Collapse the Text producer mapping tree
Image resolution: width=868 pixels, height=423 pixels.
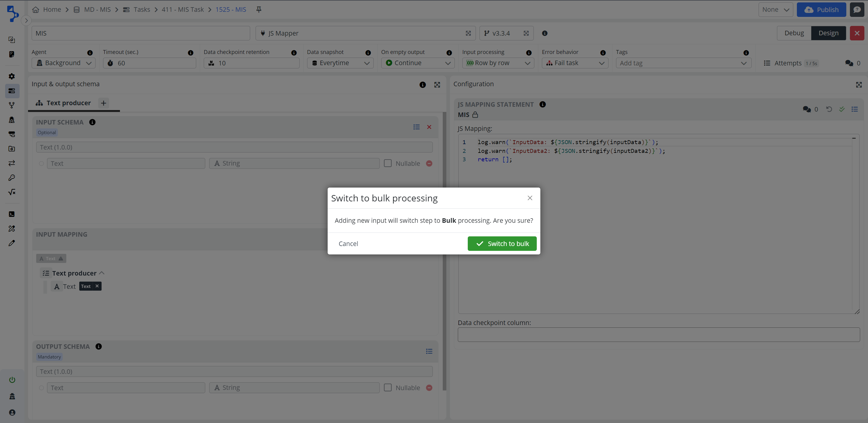(x=102, y=273)
